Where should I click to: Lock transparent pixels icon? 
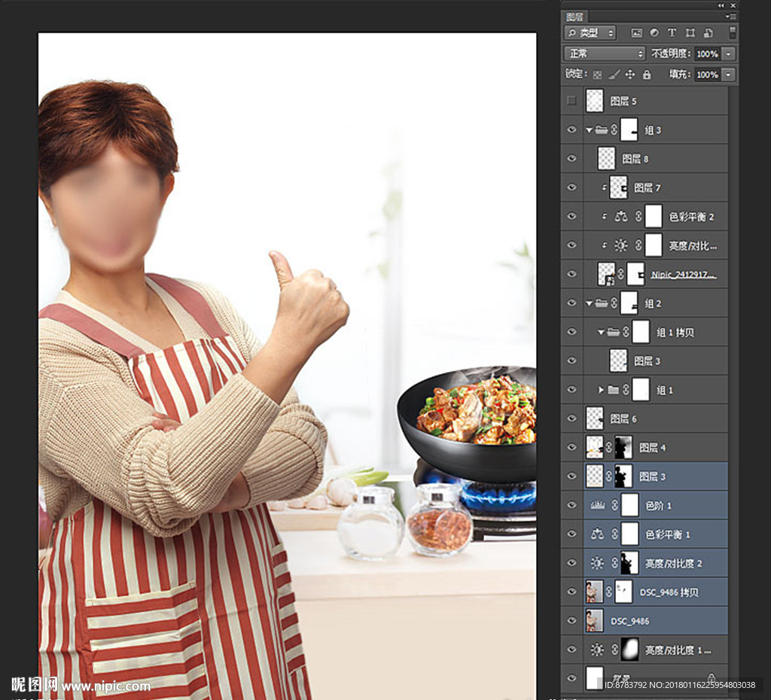(597, 75)
